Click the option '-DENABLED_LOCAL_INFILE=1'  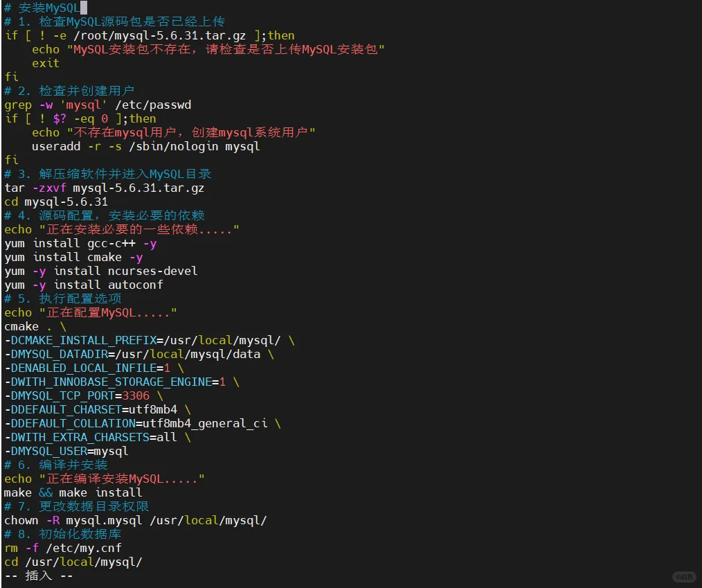pos(87,368)
